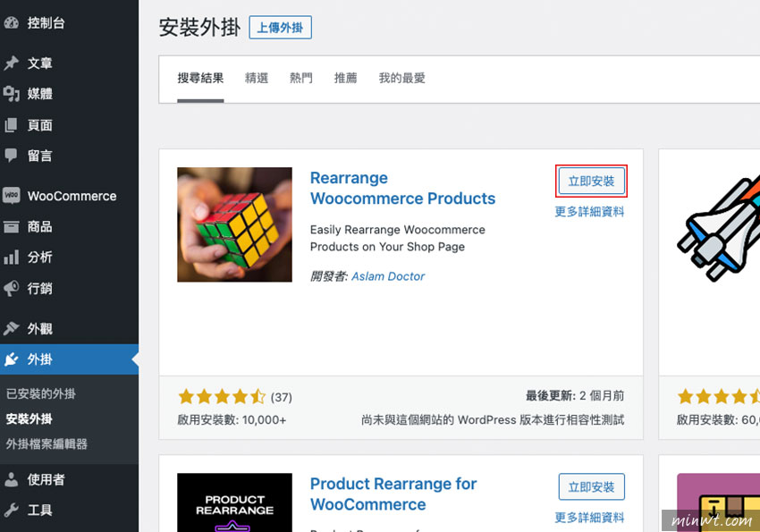Screen dimensions: 760x532
Task: Click the archive box icon beside 商品
Action: (11, 226)
